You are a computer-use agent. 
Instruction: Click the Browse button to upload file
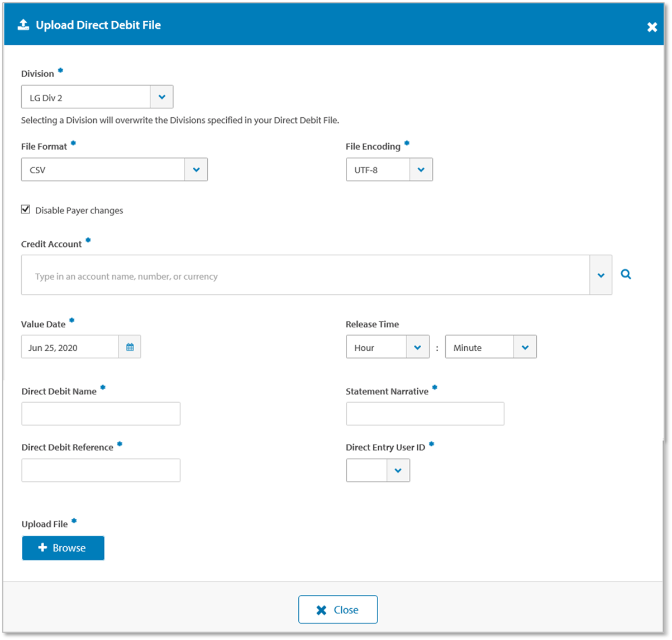pos(63,548)
